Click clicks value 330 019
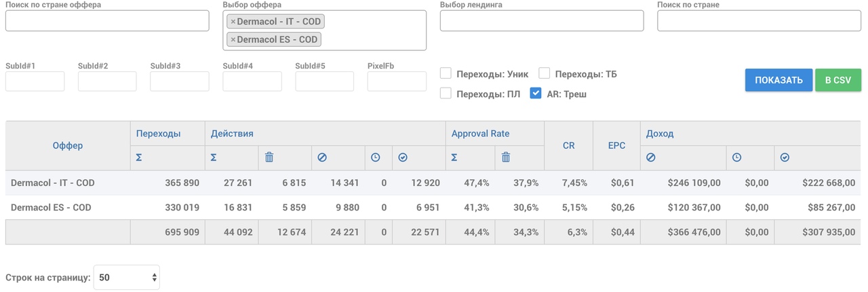 [x=182, y=207]
